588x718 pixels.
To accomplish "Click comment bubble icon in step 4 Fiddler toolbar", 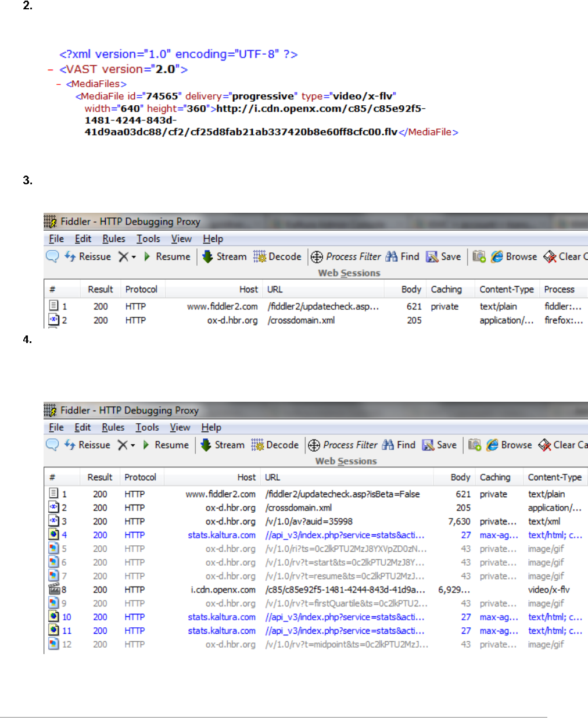I will (52, 445).
